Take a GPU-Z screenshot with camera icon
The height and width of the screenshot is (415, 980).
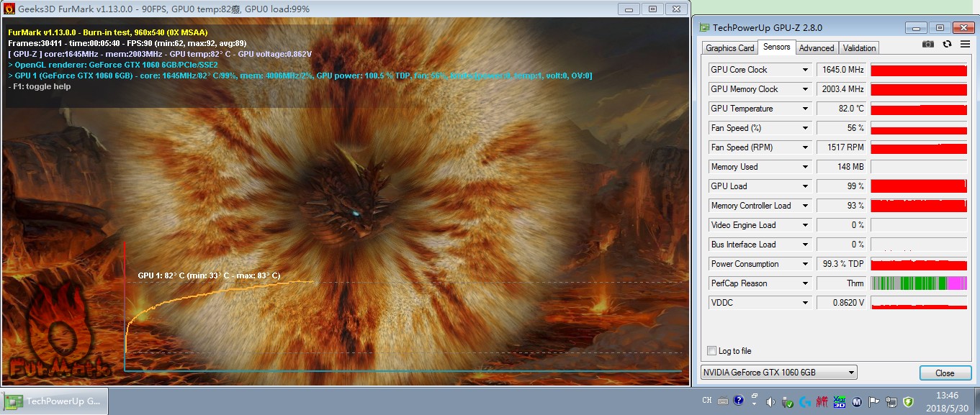pos(928,44)
